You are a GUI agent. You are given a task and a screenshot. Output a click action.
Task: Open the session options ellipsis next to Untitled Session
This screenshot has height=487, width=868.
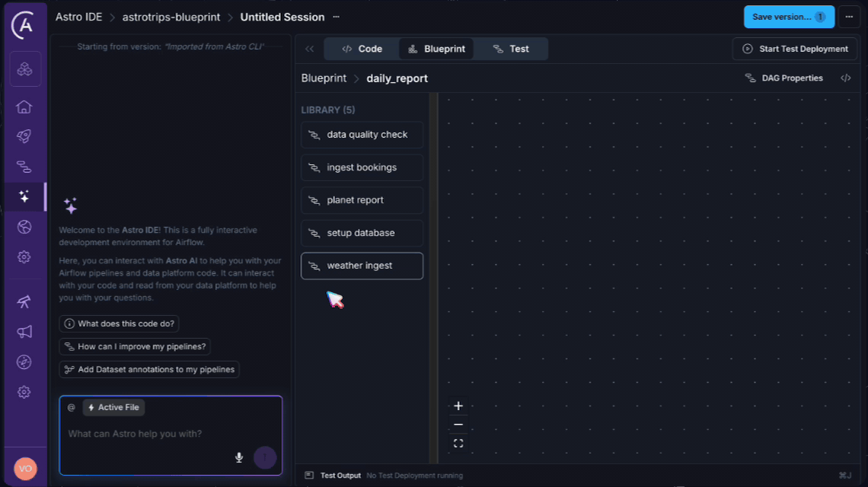(x=337, y=17)
